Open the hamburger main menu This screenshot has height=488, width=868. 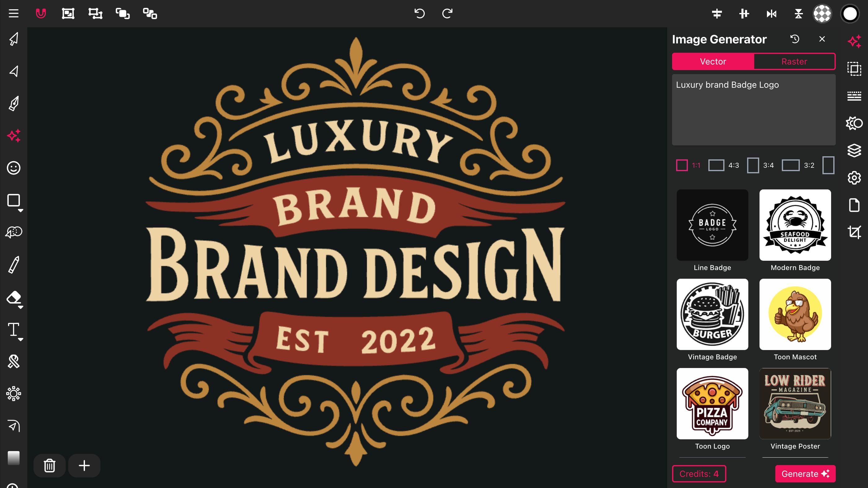[13, 13]
